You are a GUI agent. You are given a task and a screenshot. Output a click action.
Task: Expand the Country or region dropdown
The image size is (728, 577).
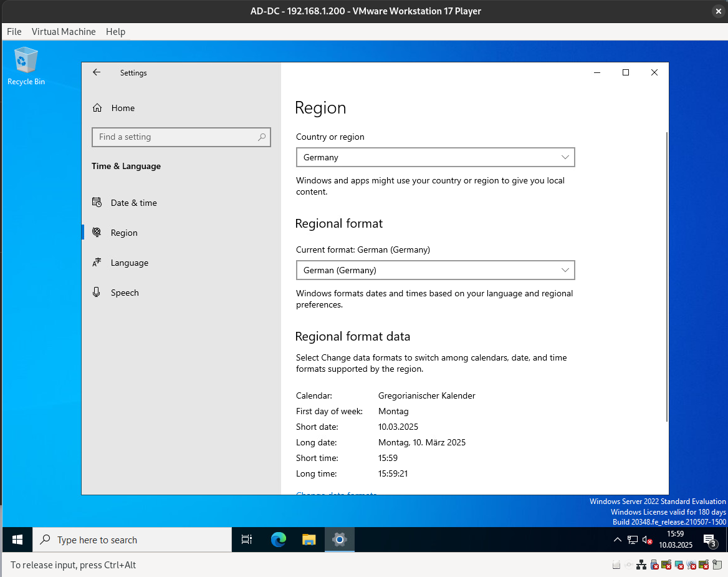[x=435, y=157]
